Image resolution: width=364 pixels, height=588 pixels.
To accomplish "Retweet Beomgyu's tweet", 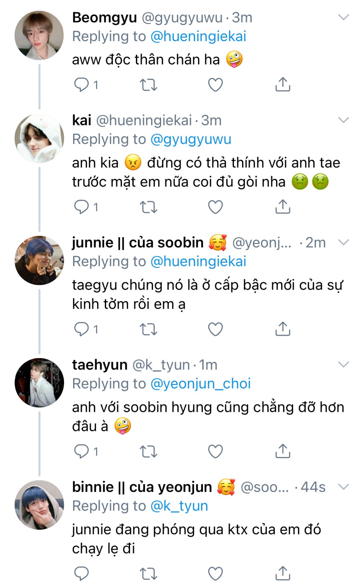I will pyautogui.click(x=148, y=85).
